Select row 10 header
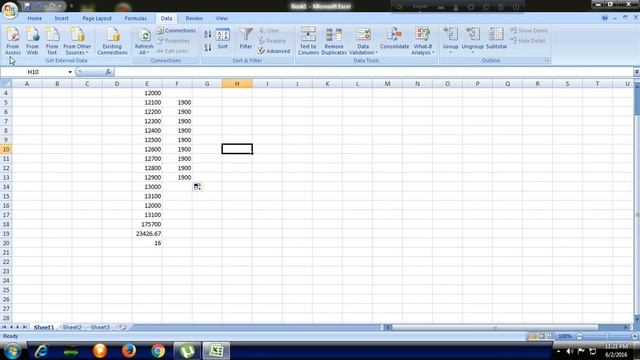The image size is (640, 360). pyautogui.click(x=6, y=149)
